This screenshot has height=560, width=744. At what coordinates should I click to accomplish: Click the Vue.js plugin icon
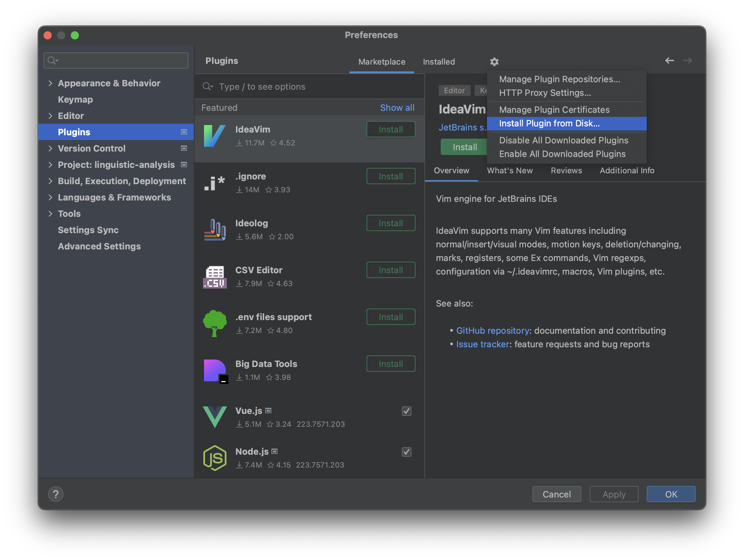(x=214, y=417)
